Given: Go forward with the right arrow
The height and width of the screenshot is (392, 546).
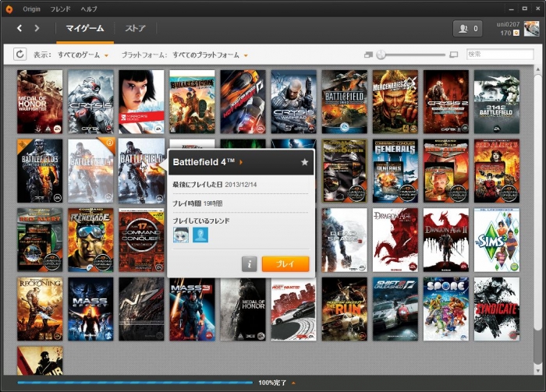Looking at the screenshot, I should [x=37, y=28].
